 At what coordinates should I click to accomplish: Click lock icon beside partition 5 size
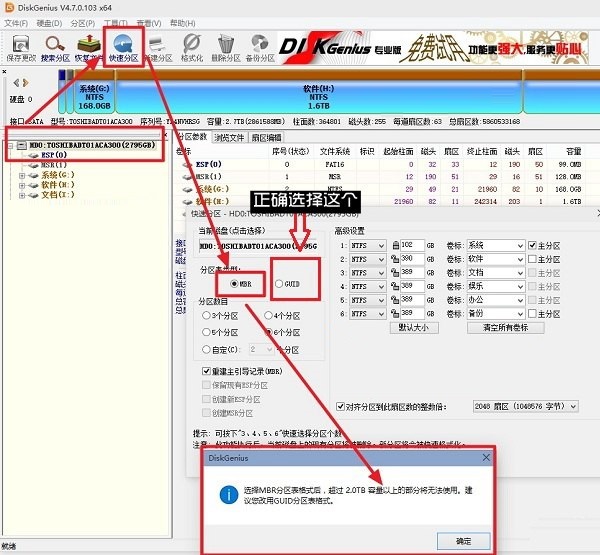395,300
